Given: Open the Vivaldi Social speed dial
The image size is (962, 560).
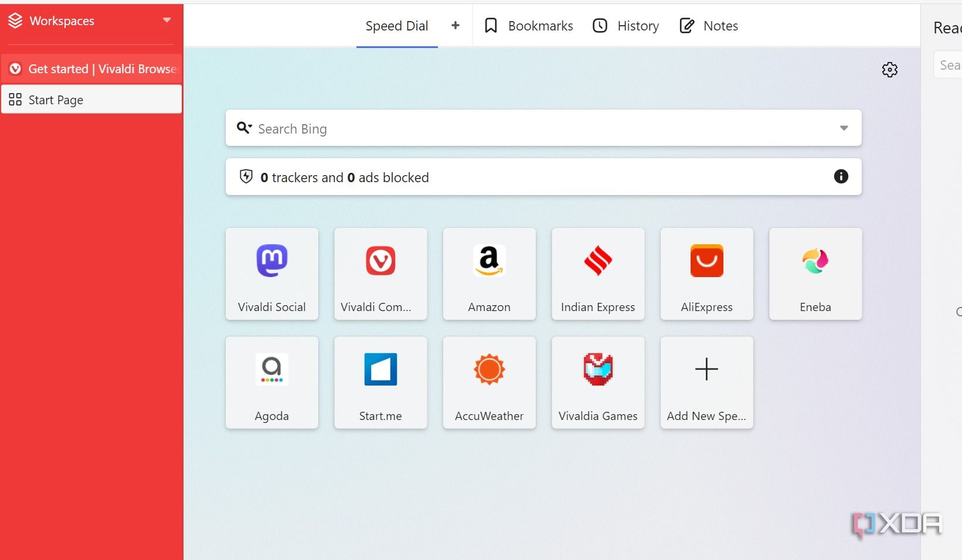Looking at the screenshot, I should coord(272,274).
